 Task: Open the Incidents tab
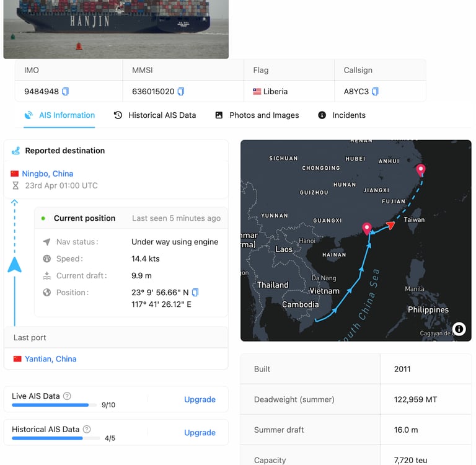(342, 115)
